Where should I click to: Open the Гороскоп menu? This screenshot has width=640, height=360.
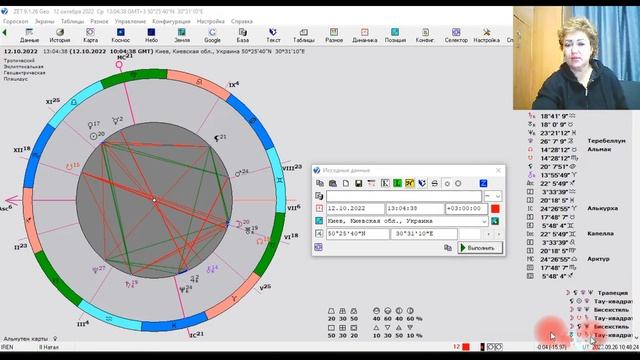point(16,21)
